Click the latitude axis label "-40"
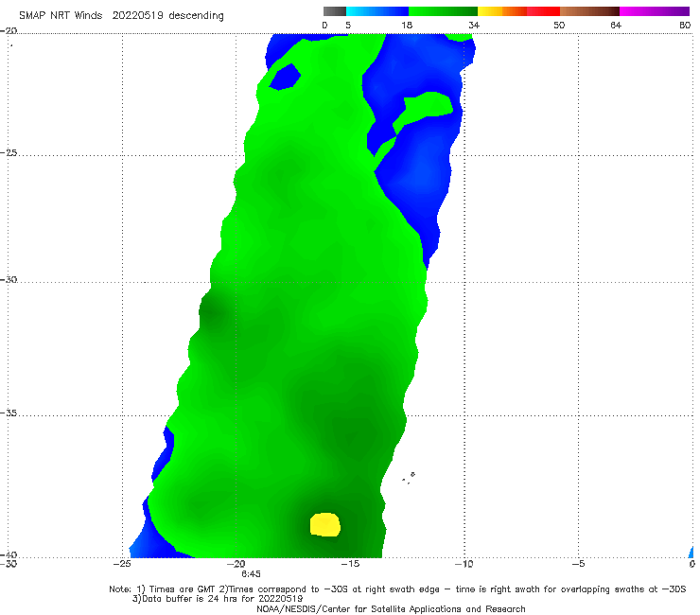700x615 pixels. 9,554
